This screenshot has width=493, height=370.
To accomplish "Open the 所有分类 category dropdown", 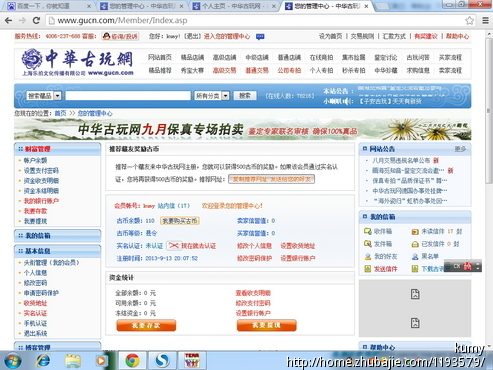I will click(212, 96).
